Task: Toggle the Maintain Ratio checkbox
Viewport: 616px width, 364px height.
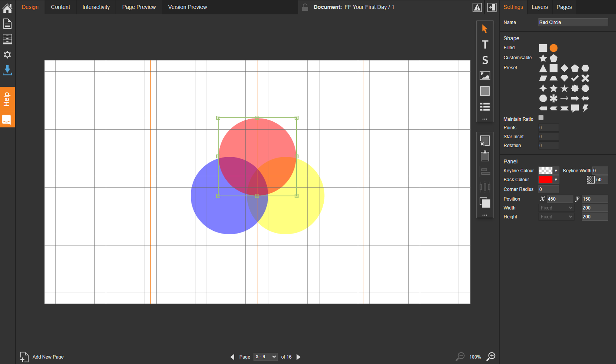Action: (x=541, y=118)
